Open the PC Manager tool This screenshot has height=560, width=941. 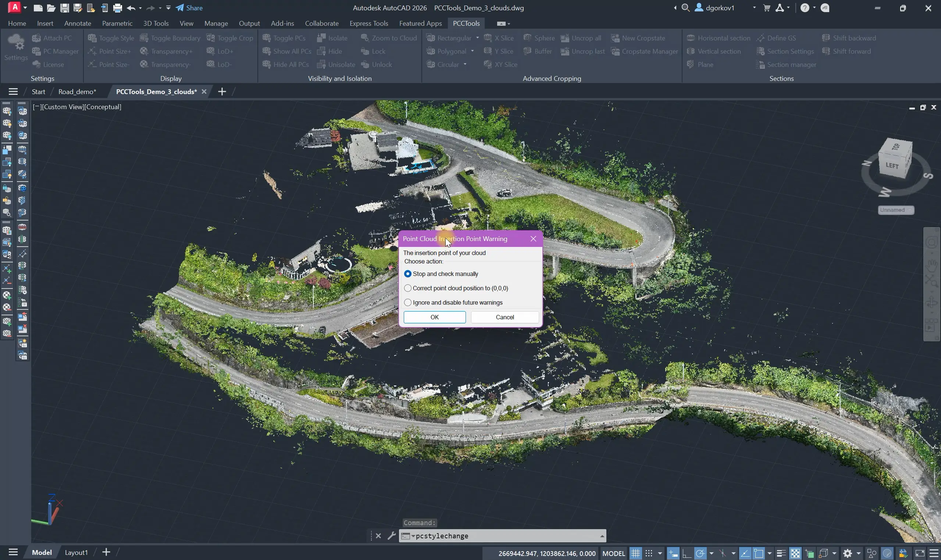pyautogui.click(x=56, y=51)
